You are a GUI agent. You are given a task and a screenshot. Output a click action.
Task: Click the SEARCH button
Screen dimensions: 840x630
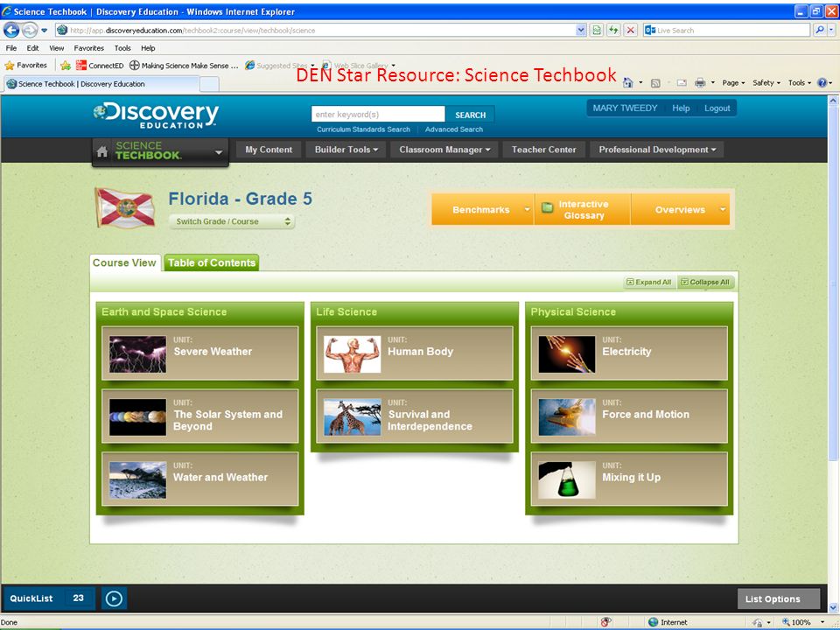(x=470, y=115)
